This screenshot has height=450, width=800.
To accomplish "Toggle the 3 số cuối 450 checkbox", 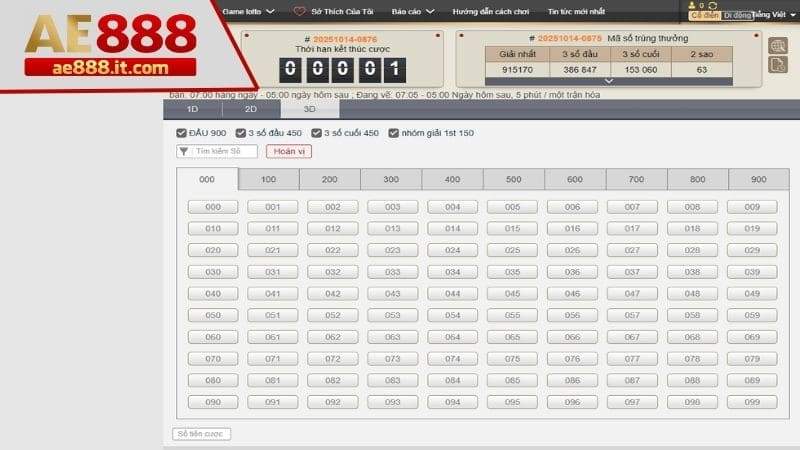I will pos(316,133).
